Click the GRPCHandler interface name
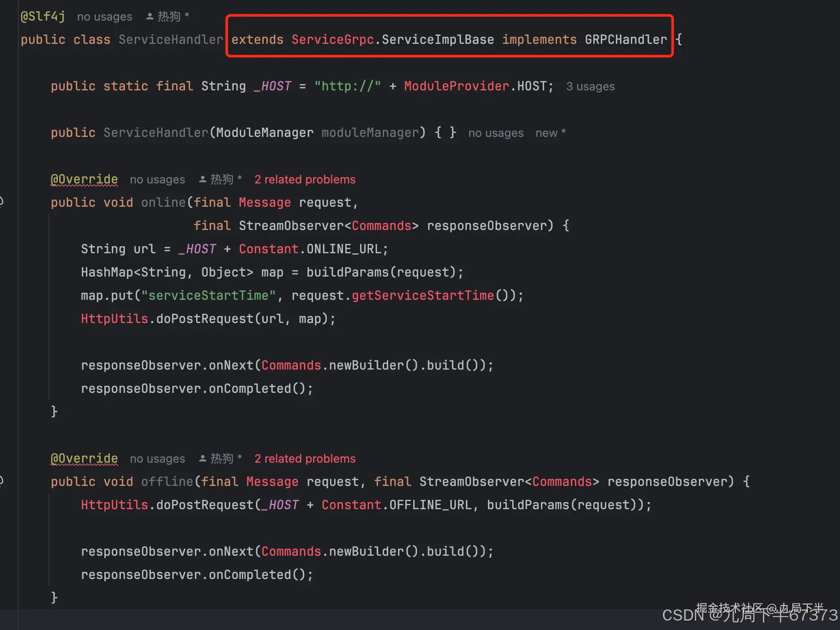Screen dimensions: 840x630 (x=626, y=40)
